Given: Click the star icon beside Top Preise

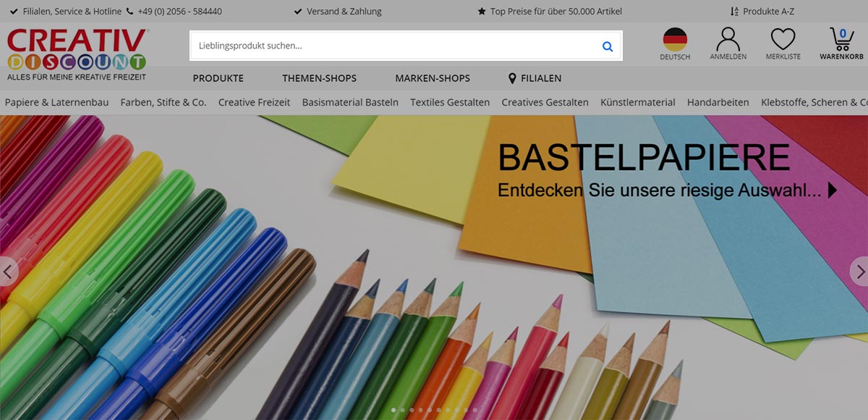Looking at the screenshot, I should point(482,12).
